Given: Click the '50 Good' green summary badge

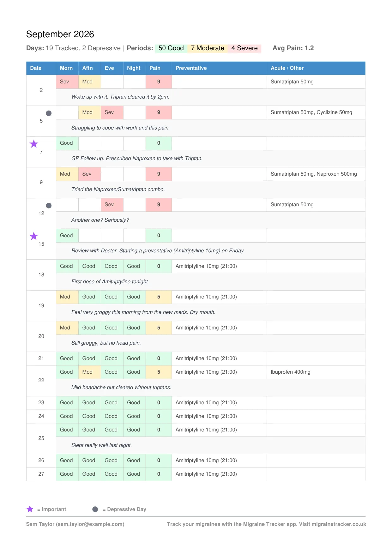Looking at the screenshot, I should click(x=171, y=48).
